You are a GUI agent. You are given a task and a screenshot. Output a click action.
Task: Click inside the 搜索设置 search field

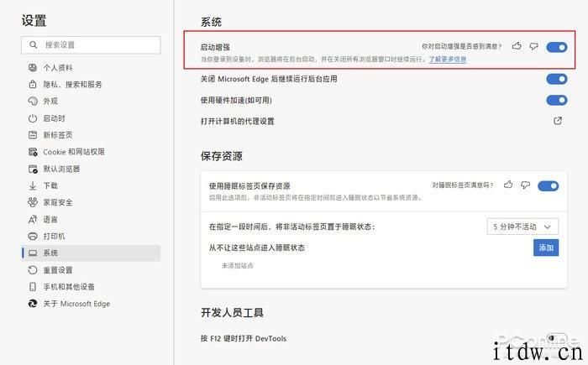click(x=91, y=45)
